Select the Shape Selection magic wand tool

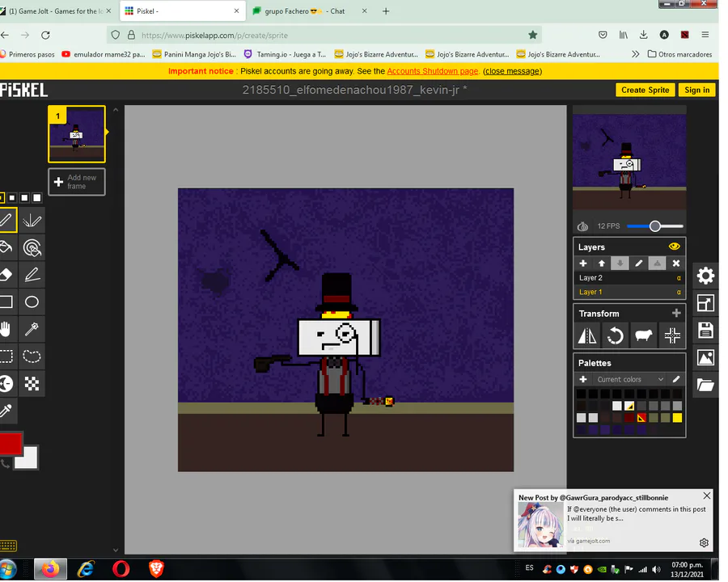pyautogui.click(x=32, y=330)
